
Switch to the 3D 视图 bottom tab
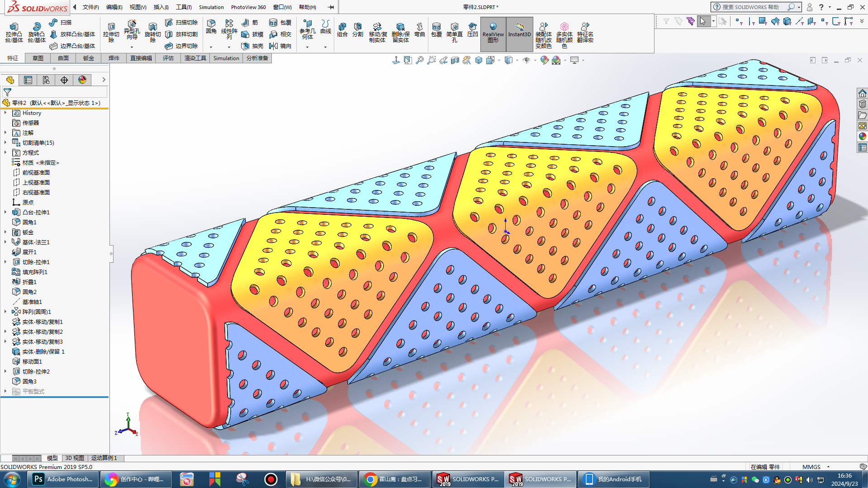[x=75, y=458]
